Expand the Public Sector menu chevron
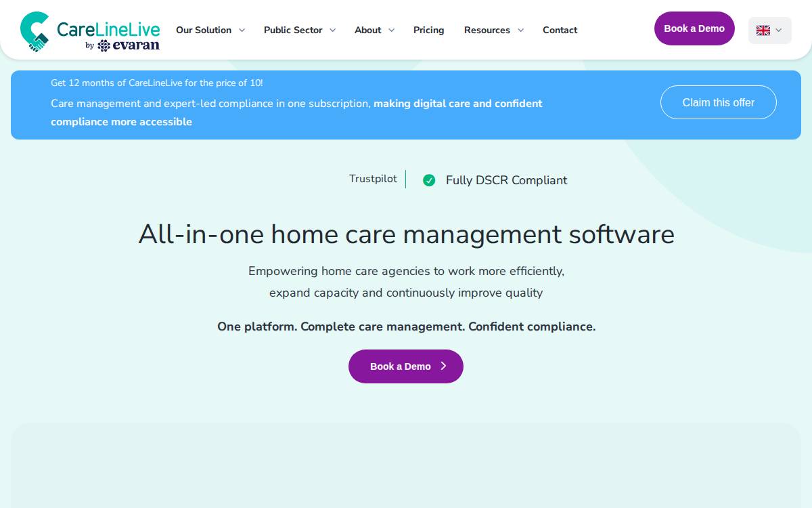 pos(332,30)
